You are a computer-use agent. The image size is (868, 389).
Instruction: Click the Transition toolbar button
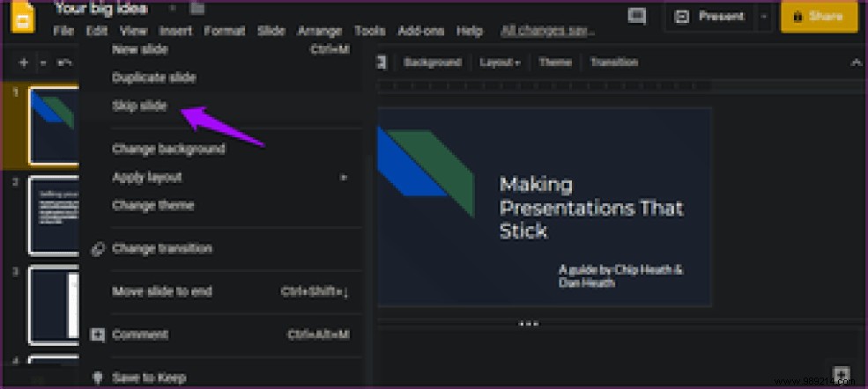(614, 62)
